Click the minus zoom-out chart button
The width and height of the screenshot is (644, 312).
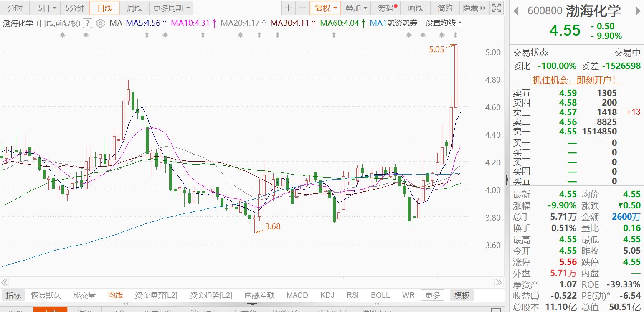tap(302, 8)
